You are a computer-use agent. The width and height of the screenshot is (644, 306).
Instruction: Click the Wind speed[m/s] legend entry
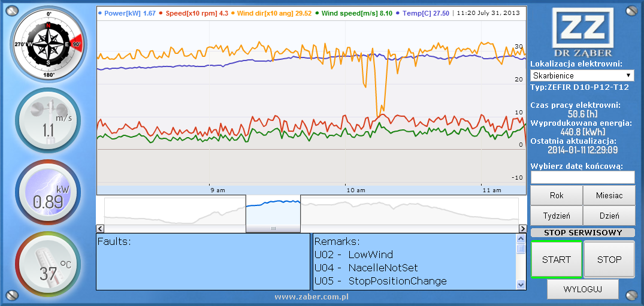[353, 13]
